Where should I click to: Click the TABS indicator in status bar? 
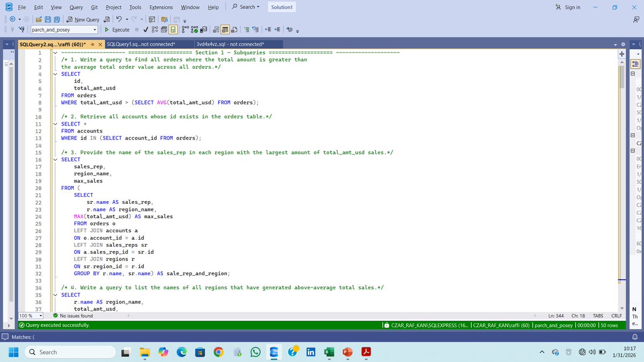[x=599, y=316]
